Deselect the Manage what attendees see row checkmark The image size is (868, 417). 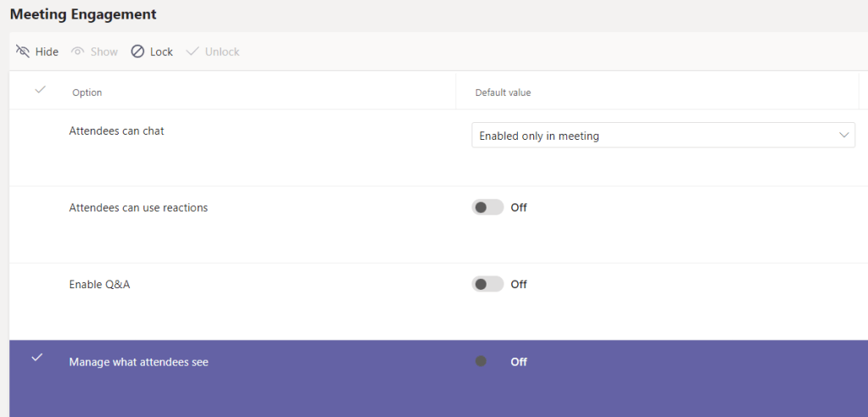36,359
